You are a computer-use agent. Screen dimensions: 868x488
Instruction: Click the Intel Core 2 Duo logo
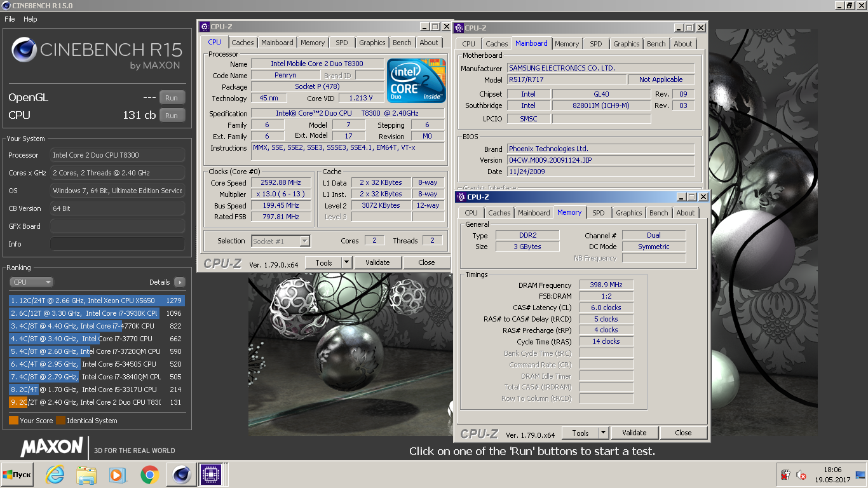coord(416,81)
